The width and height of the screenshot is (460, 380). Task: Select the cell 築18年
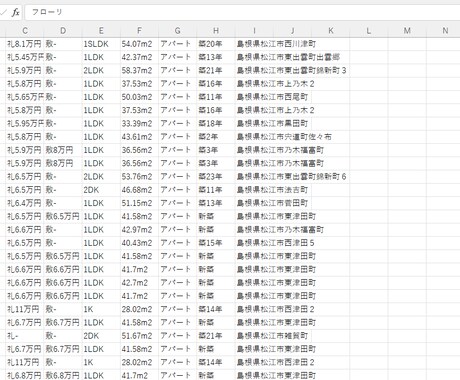[x=216, y=123]
